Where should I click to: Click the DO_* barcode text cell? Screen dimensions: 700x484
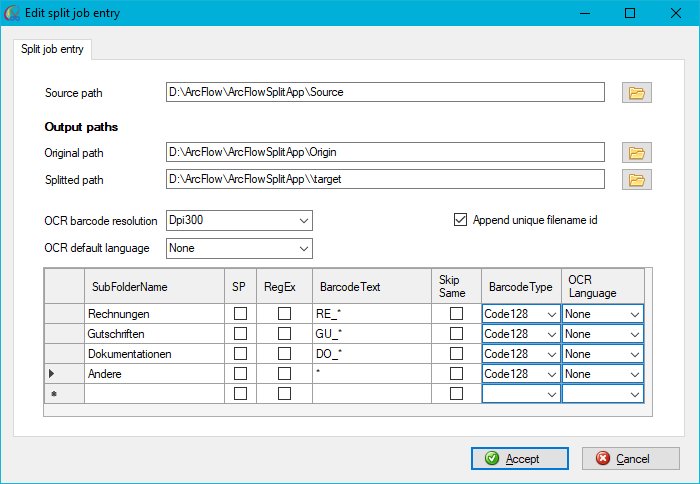pyautogui.click(x=372, y=354)
